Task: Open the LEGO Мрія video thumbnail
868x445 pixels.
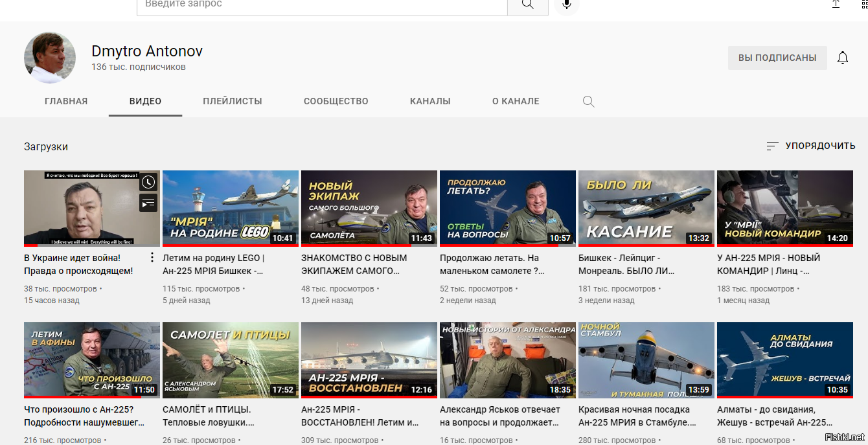Action: [231, 209]
